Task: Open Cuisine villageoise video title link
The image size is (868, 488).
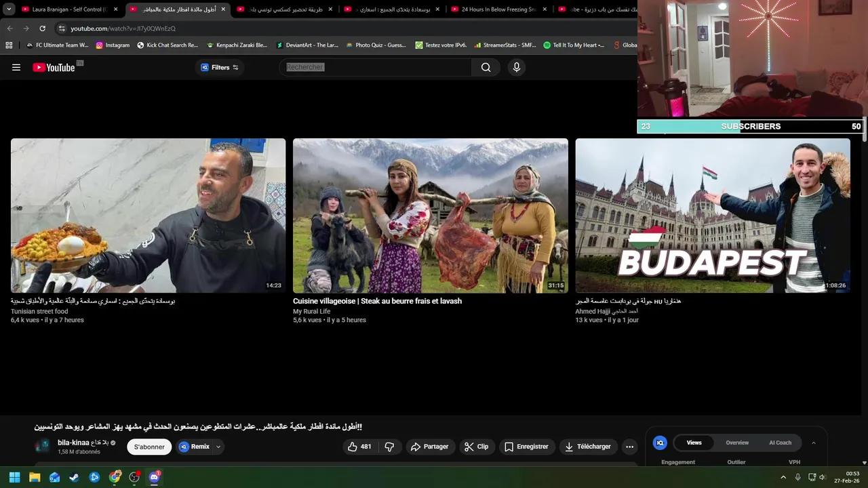Action: point(377,301)
